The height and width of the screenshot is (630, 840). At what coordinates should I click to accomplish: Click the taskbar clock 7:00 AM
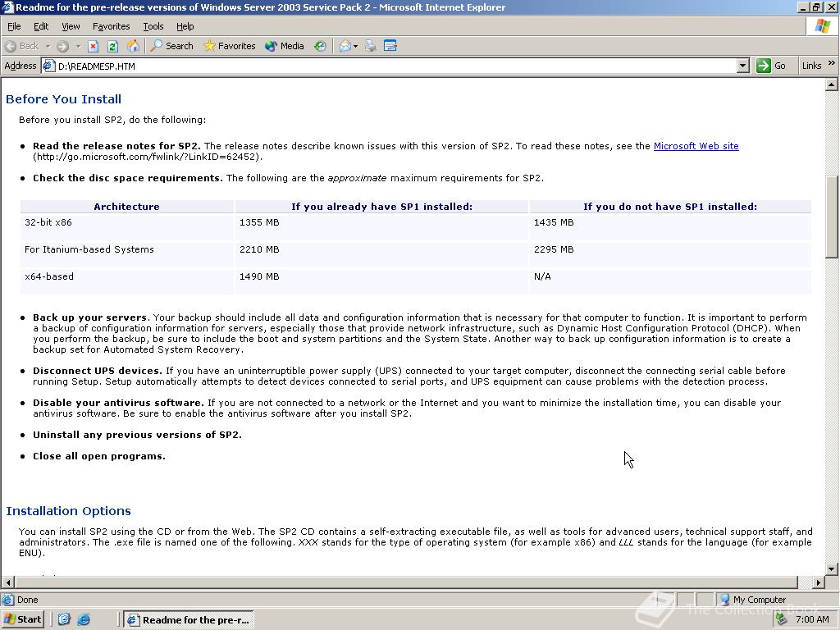pos(812,620)
